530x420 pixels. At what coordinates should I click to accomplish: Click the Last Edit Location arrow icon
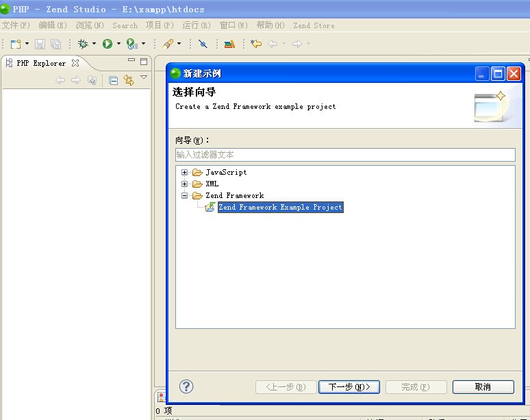256,44
